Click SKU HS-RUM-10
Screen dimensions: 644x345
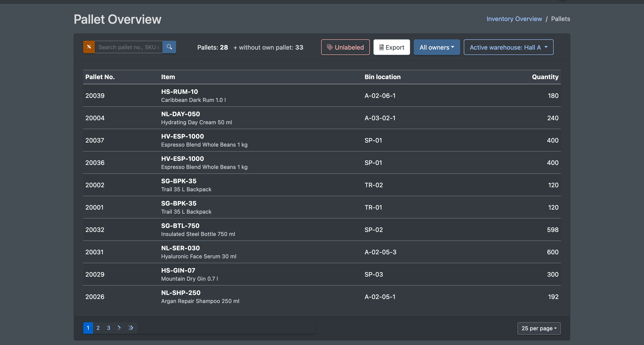coord(180,92)
